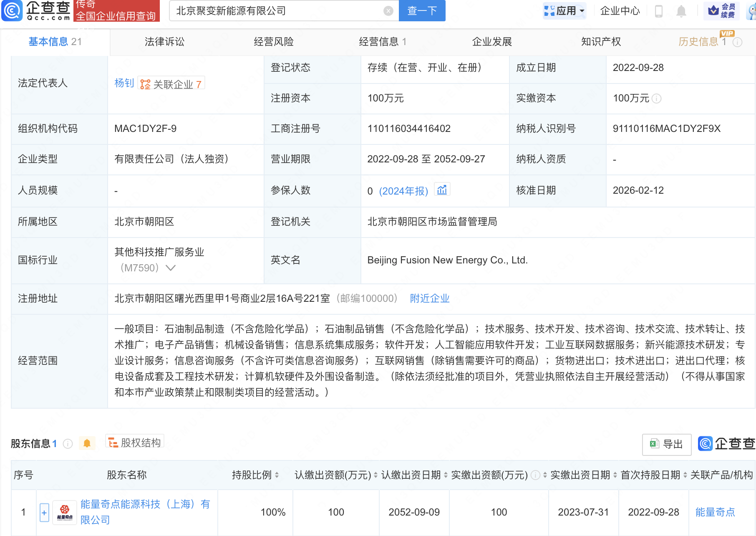Toggle shareholder info monitoring bell
Viewport: 756px width, 536px height.
coord(87,443)
